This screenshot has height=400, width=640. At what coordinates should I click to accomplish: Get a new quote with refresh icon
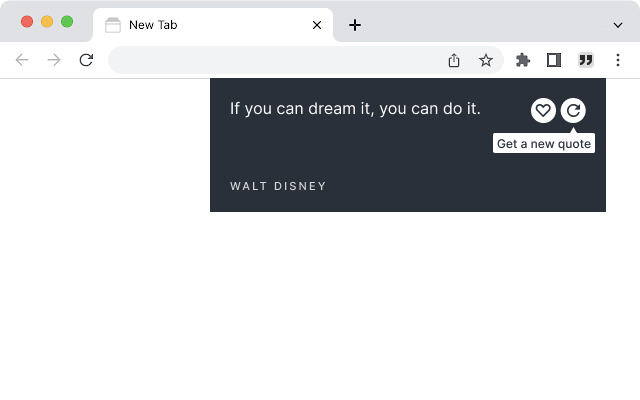[573, 110]
